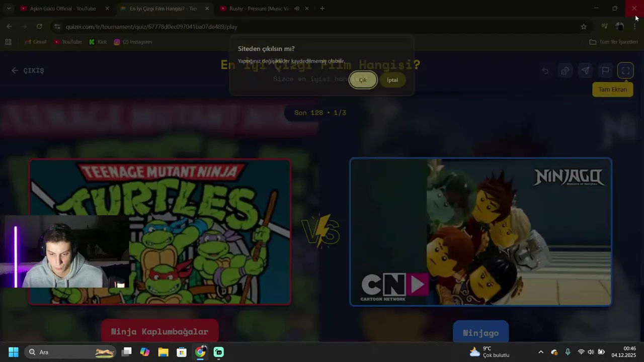Open the apps grid in bookmarks bar
Viewport: 644px width, 362px height.
(x=8, y=42)
